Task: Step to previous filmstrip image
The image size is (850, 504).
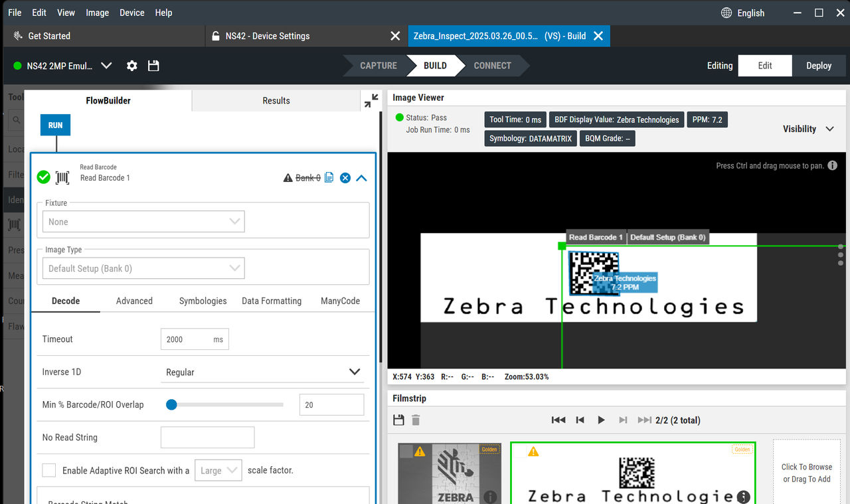Action: tap(580, 420)
